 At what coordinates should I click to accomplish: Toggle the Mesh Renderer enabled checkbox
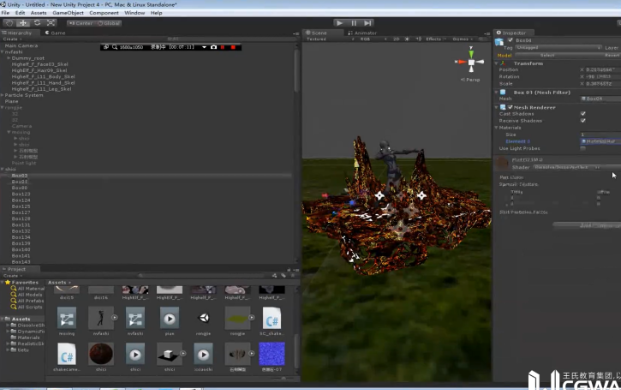511,107
